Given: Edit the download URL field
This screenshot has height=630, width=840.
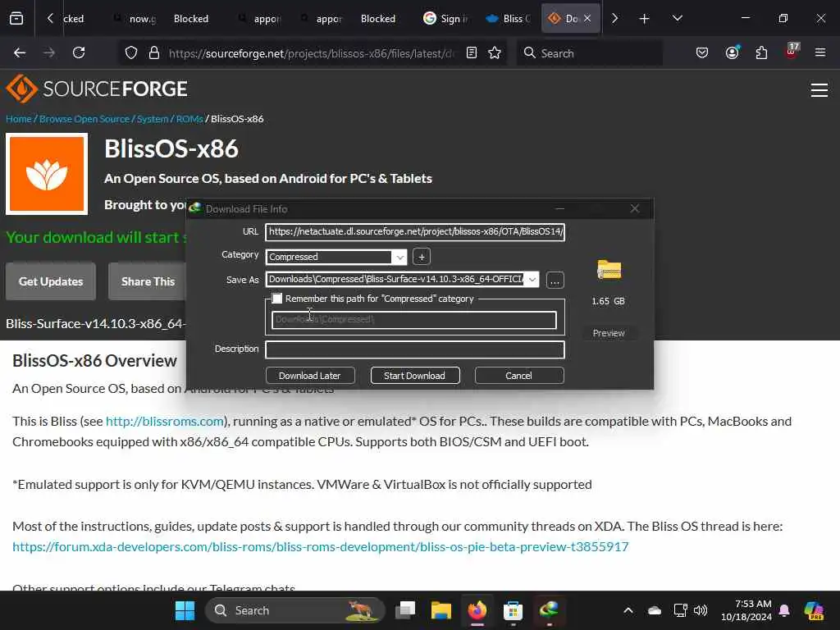Looking at the screenshot, I should coord(415,232).
